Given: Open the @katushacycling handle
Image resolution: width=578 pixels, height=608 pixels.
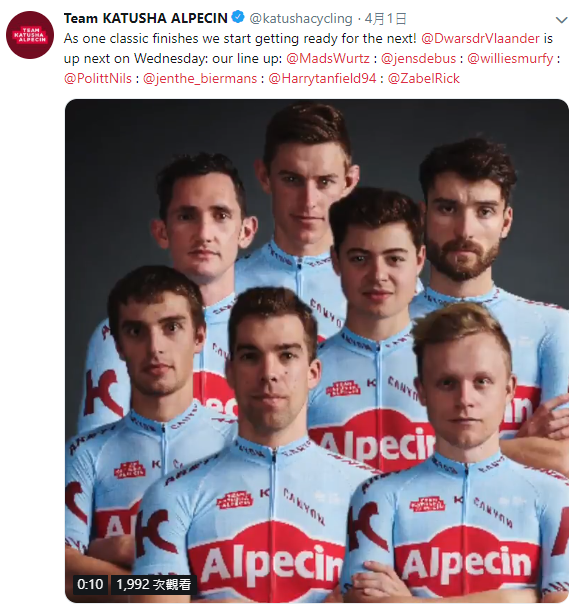Looking at the screenshot, I should point(301,18).
